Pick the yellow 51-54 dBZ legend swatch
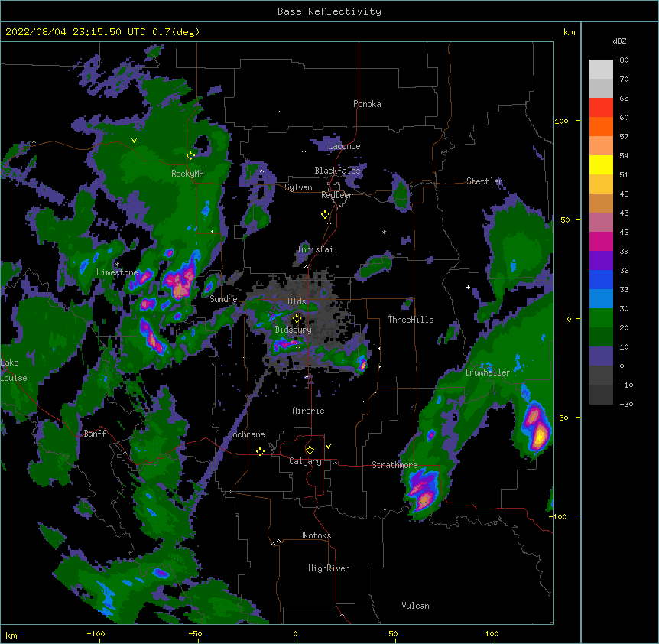Image resolution: width=659 pixels, height=644 pixels. click(601, 164)
